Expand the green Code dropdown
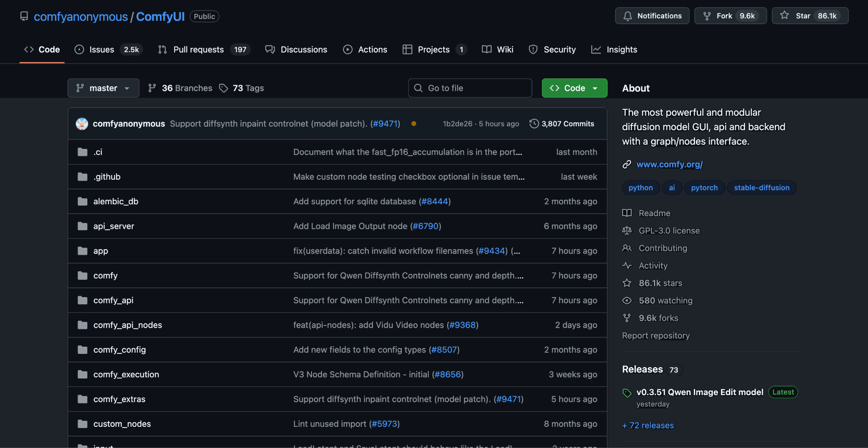Viewport: 868px width, 448px height. [x=574, y=88]
